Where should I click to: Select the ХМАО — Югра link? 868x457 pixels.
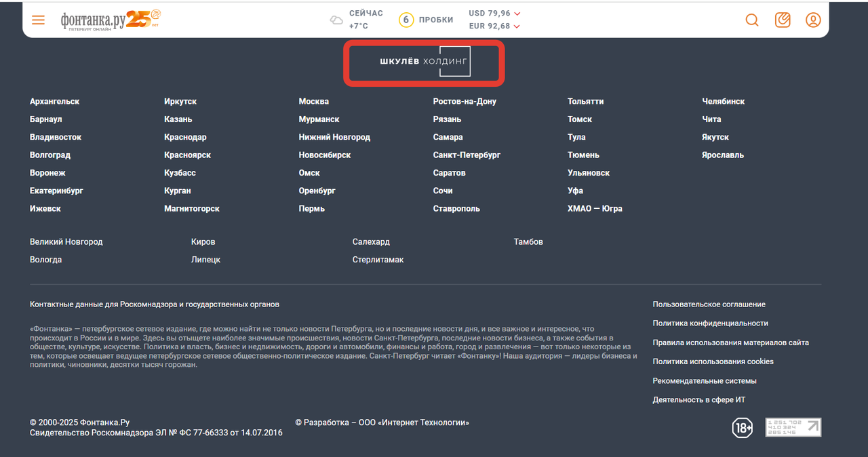click(x=595, y=209)
